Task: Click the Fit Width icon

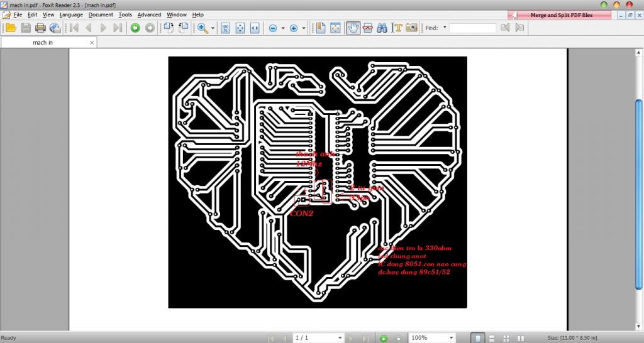Action: coord(255,28)
